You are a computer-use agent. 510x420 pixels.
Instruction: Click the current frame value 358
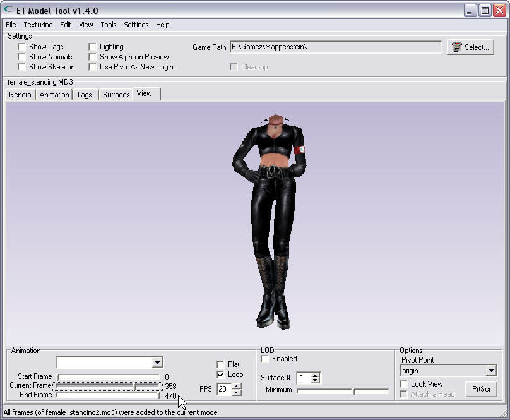coord(170,387)
